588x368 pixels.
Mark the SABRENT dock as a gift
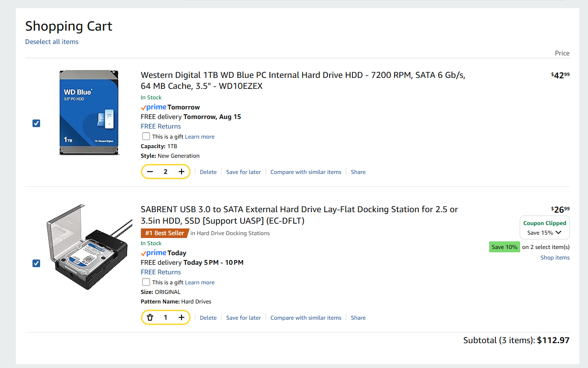[x=146, y=282]
